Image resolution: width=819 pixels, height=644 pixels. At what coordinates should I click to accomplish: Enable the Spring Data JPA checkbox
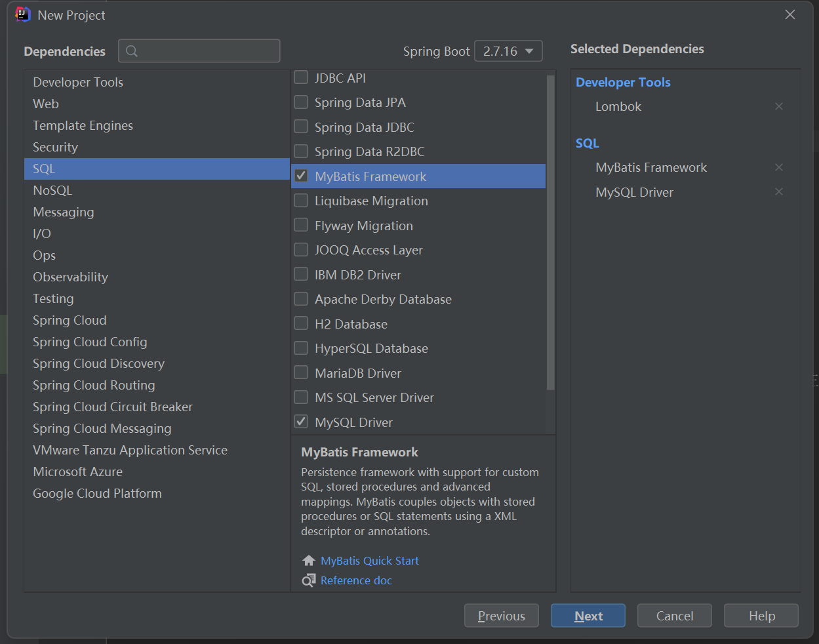(301, 102)
